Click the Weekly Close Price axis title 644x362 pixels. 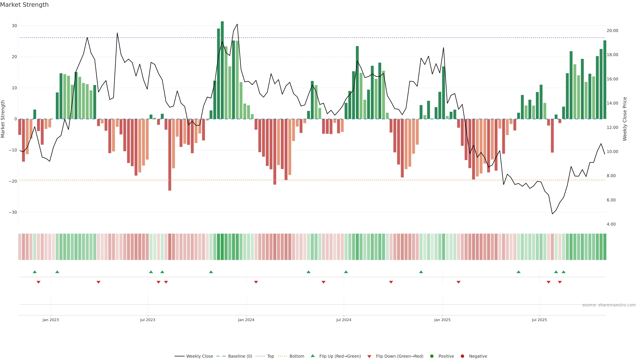click(625, 119)
